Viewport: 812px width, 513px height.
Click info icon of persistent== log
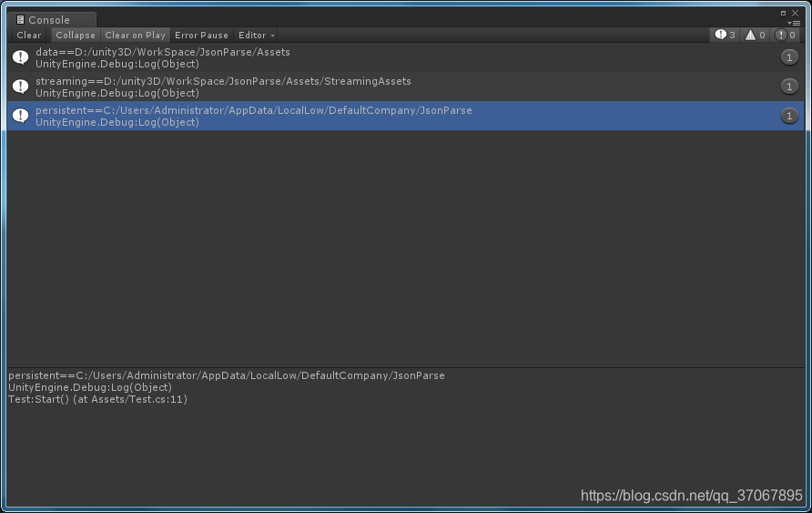tap(21, 115)
